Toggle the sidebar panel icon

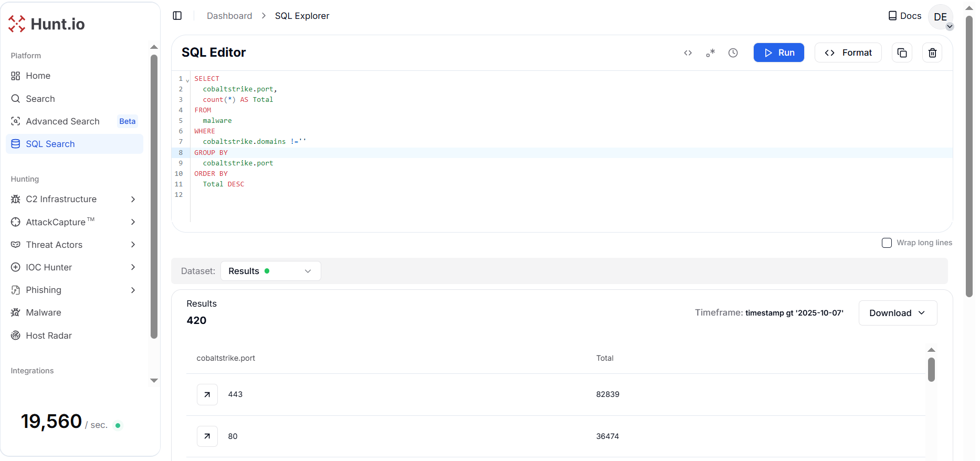(x=177, y=16)
